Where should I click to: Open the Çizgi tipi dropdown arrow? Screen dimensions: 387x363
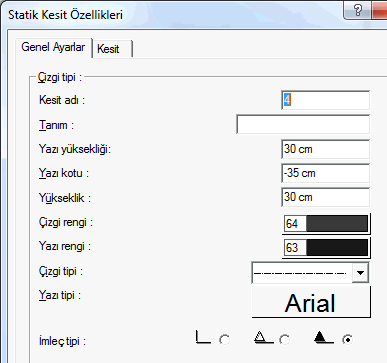click(360, 273)
